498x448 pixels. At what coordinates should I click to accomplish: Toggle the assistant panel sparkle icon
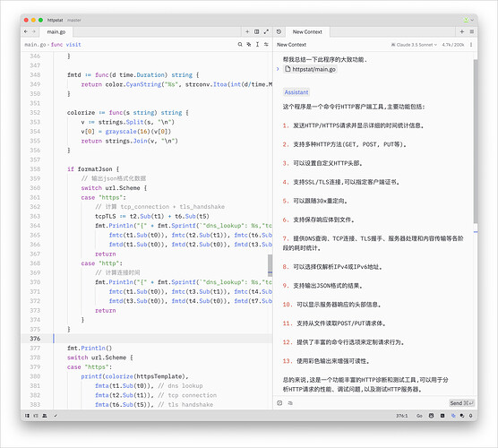point(453,416)
